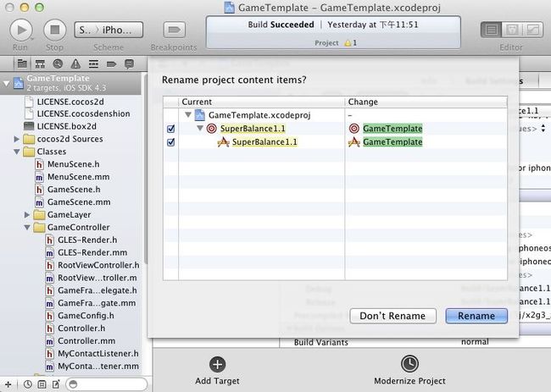The height and width of the screenshot is (392, 551).
Task: Click the Rename button
Action: click(x=476, y=316)
